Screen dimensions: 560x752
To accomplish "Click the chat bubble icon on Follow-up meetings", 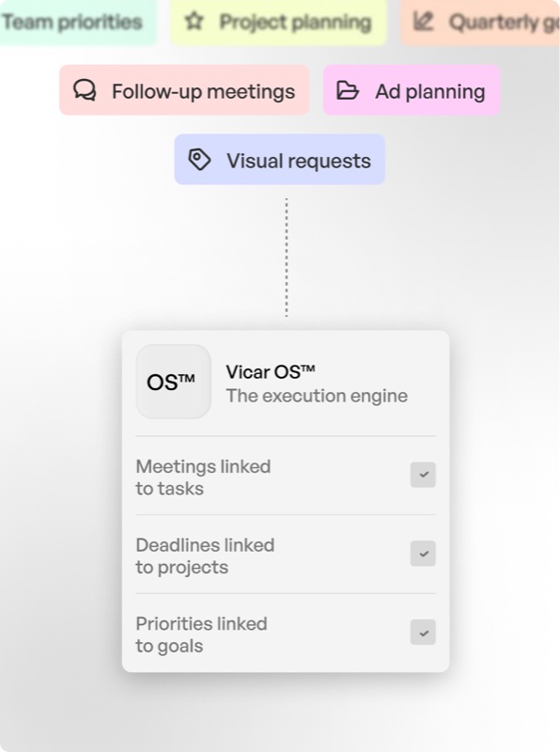I will pos(85,90).
